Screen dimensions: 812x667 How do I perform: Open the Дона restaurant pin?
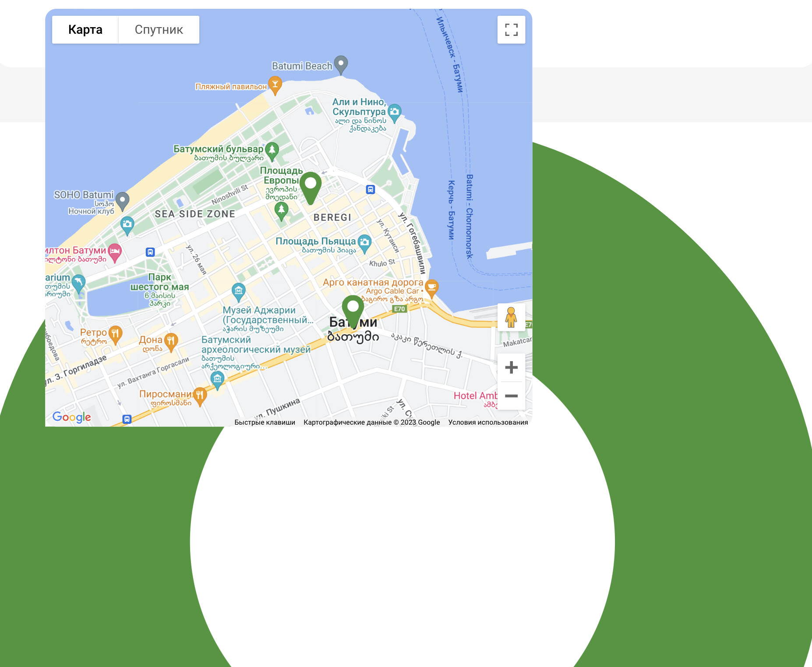coord(171,342)
